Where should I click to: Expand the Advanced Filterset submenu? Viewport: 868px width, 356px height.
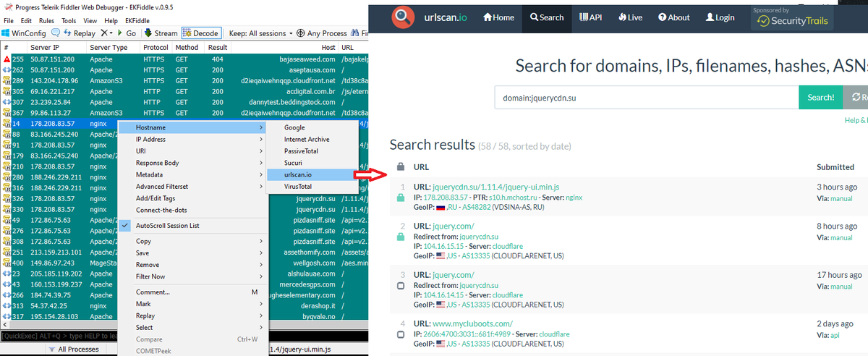coord(192,186)
